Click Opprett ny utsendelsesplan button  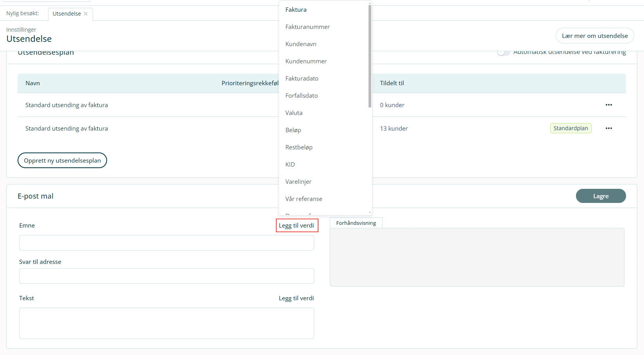[62, 161]
